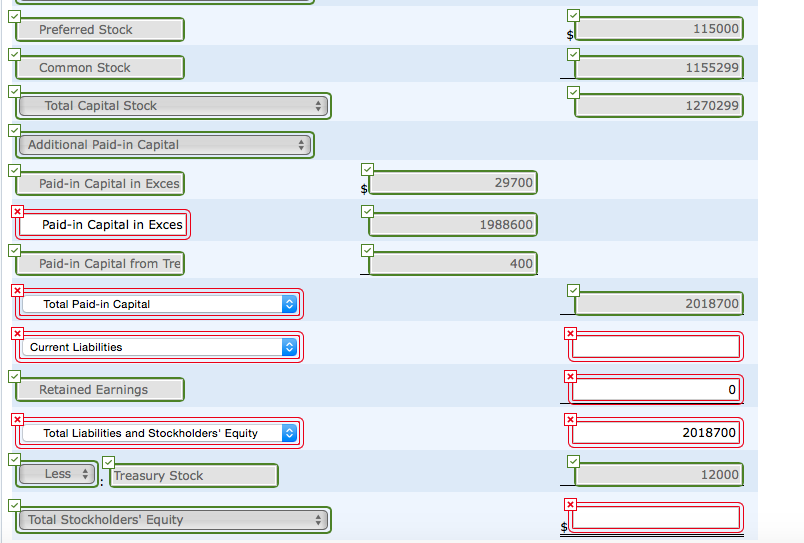The image size is (804, 543).
Task: Open the Less dropdown before Treasury Stock
Action: (57, 474)
